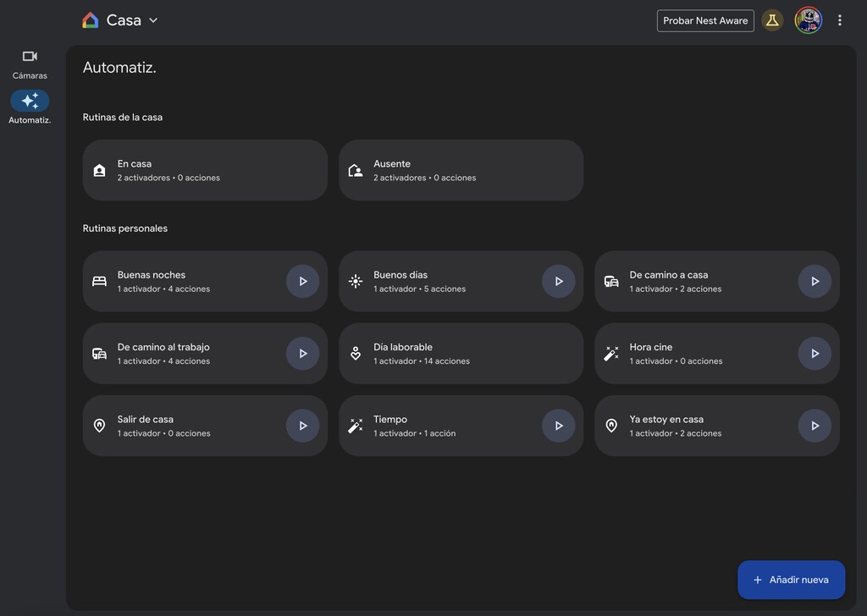Viewport: 867px width, 616px height.
Task: Start the Ya estoy en casa routine
Action: 815,426
